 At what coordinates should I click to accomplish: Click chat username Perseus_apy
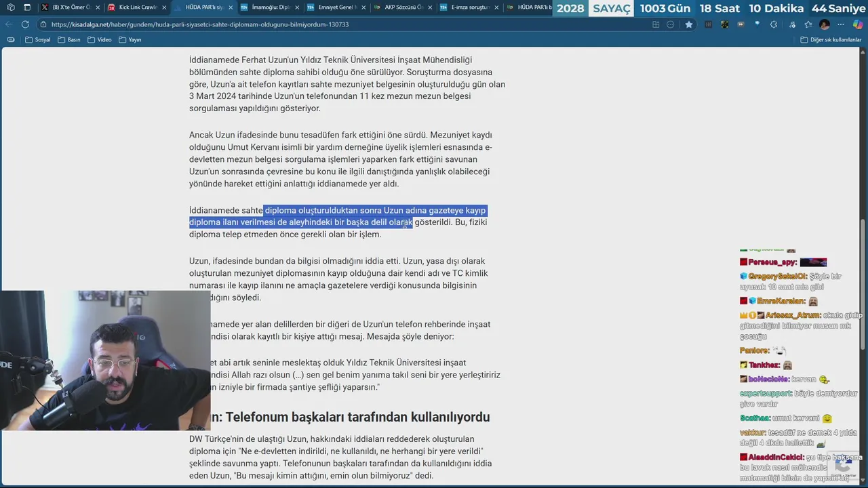tap(772, 262)
